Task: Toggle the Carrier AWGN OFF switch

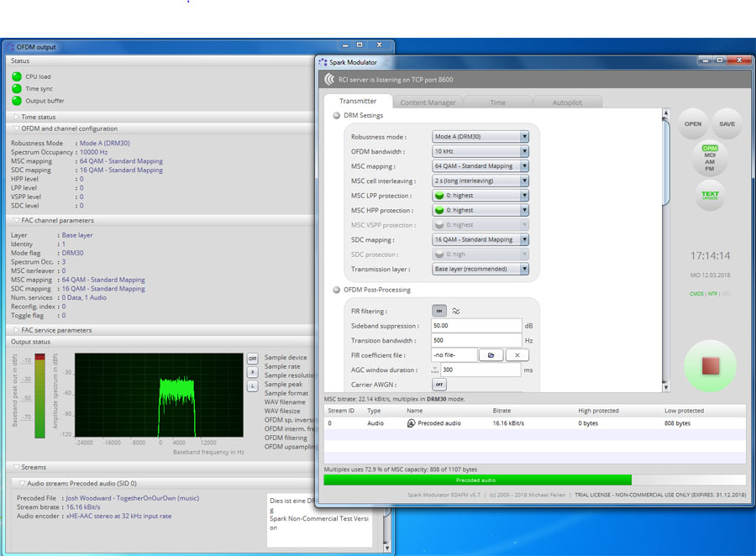Action: (438, 385)
